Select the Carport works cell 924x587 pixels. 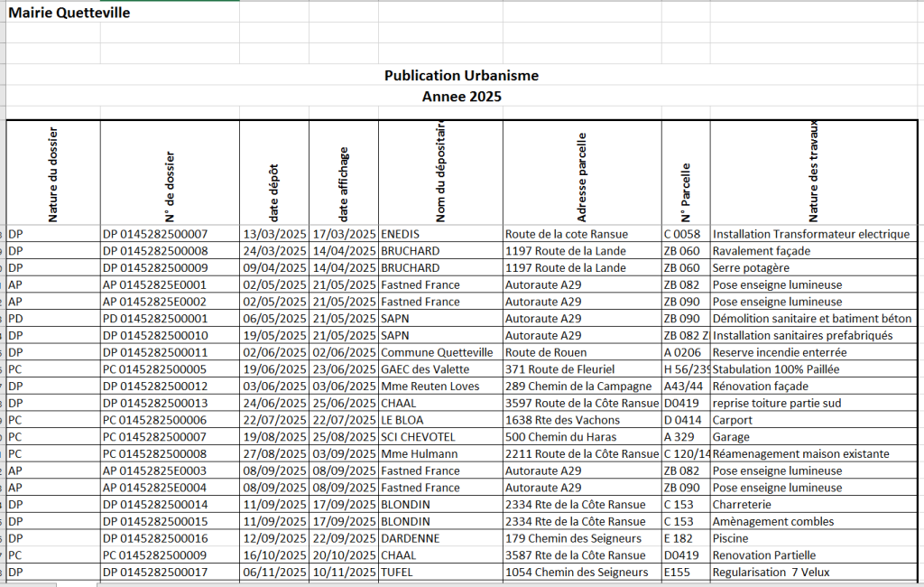[x=734, y=420]
